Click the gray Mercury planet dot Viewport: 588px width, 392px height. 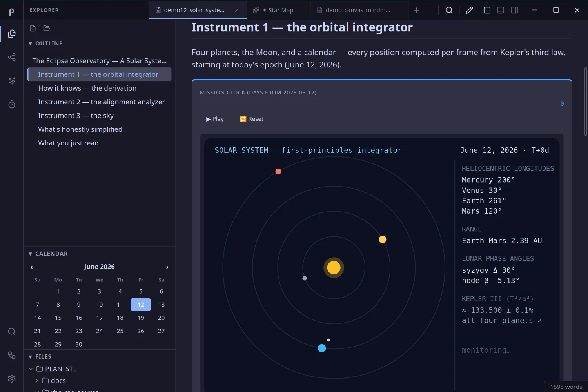305,278
